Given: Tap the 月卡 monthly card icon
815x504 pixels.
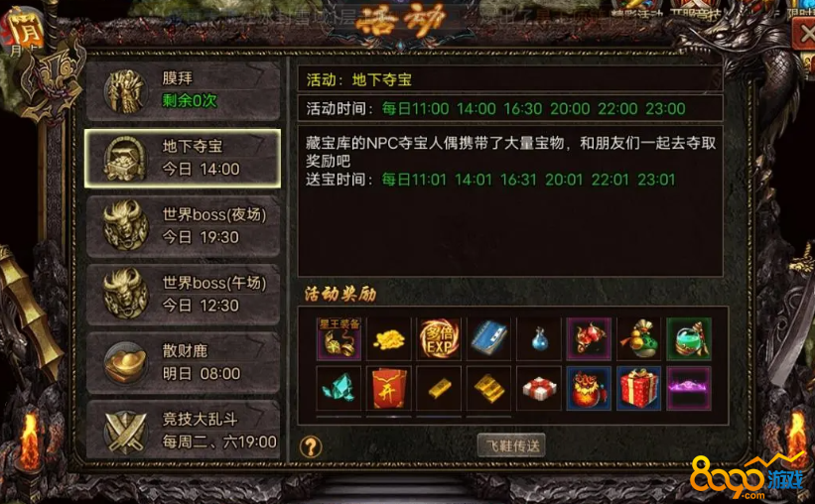Looking at the screenshot, I should click(x=24, y=32).
